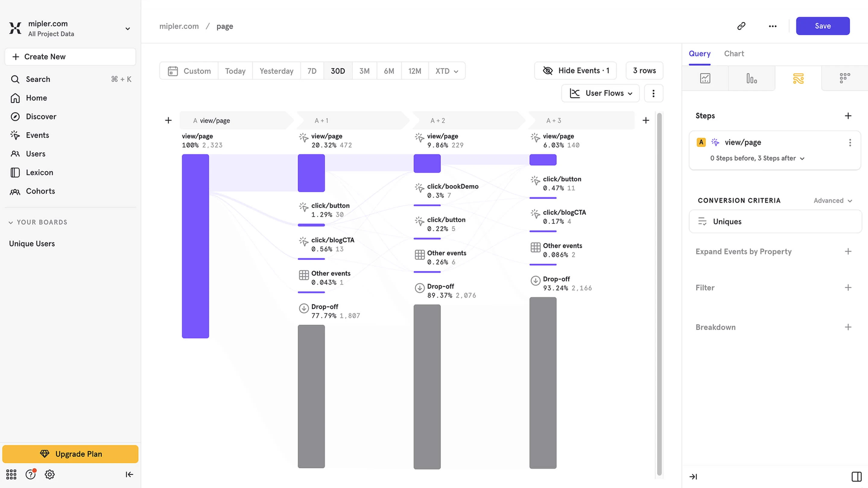The width and height of the screenshot is (868, 488).
Task: Click the flow chart vertical scrollbar
Action: tap(659, 293)
